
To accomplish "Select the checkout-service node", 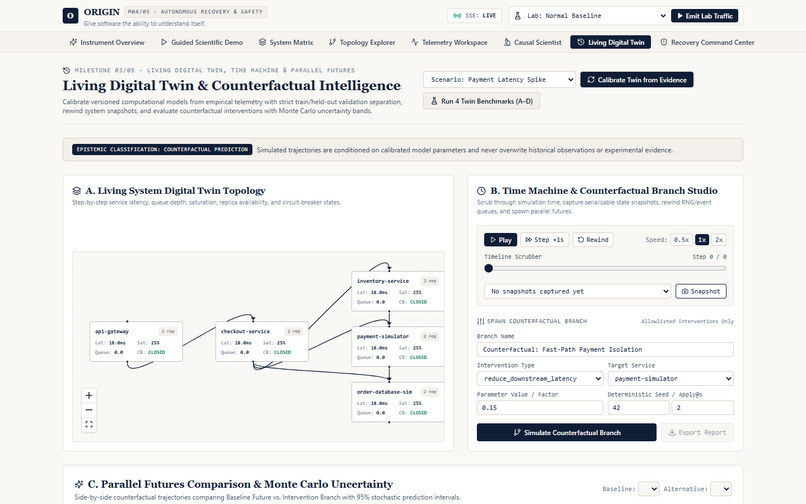I will coord(262,341).
